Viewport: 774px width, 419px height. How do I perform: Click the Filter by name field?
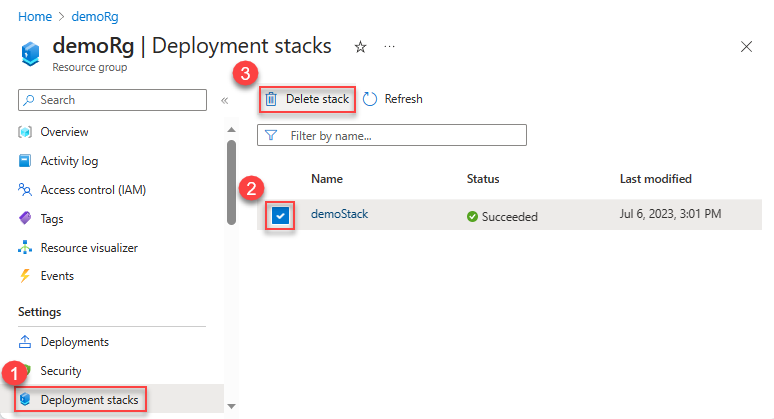pyautogui.click(x=392, y=135)
